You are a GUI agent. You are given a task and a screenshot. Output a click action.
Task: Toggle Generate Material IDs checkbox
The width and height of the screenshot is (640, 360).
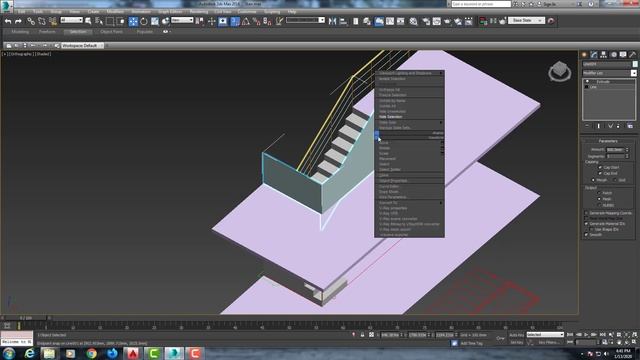point(587,224)
